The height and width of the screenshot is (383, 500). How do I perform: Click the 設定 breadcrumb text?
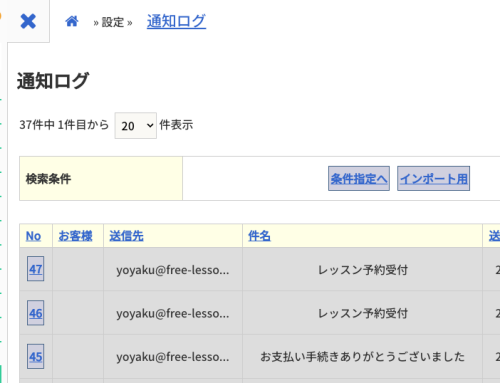113,22
